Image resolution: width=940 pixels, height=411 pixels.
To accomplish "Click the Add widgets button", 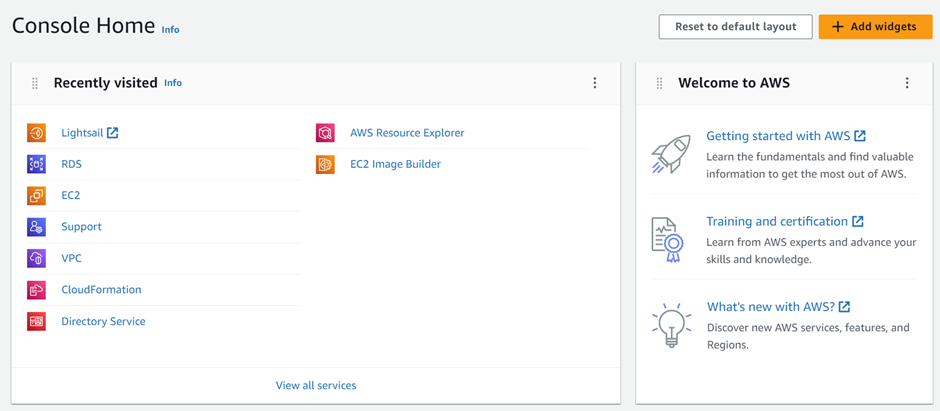I will 875,27.
